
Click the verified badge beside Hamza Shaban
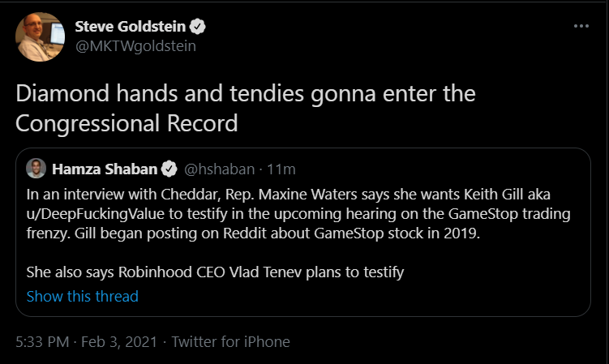click(x=169, y=169)
